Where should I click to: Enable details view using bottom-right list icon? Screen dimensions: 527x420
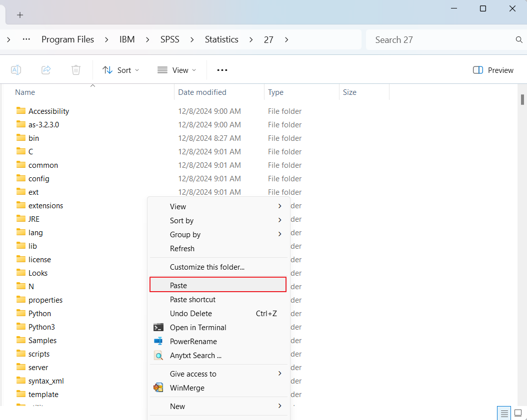point(503,413)
